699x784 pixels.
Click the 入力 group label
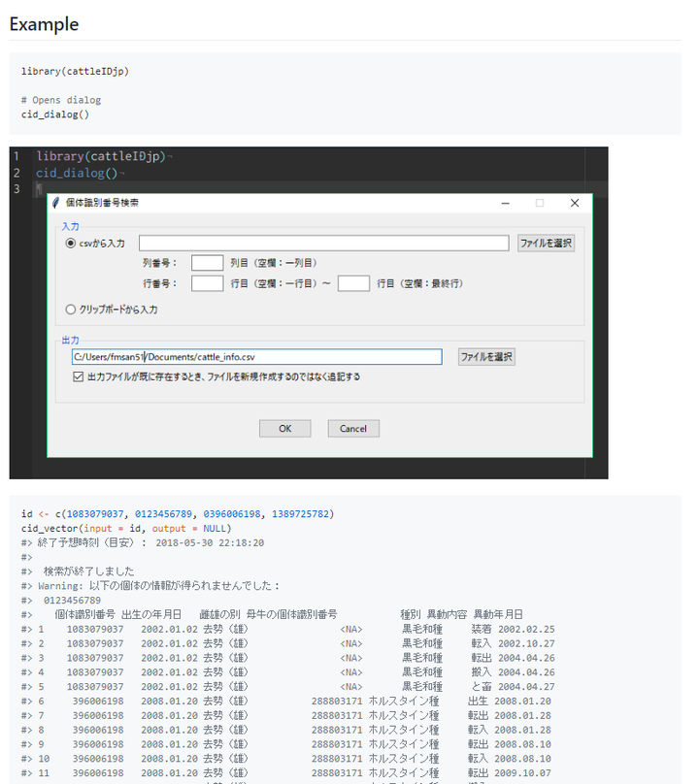click(70, 226)
